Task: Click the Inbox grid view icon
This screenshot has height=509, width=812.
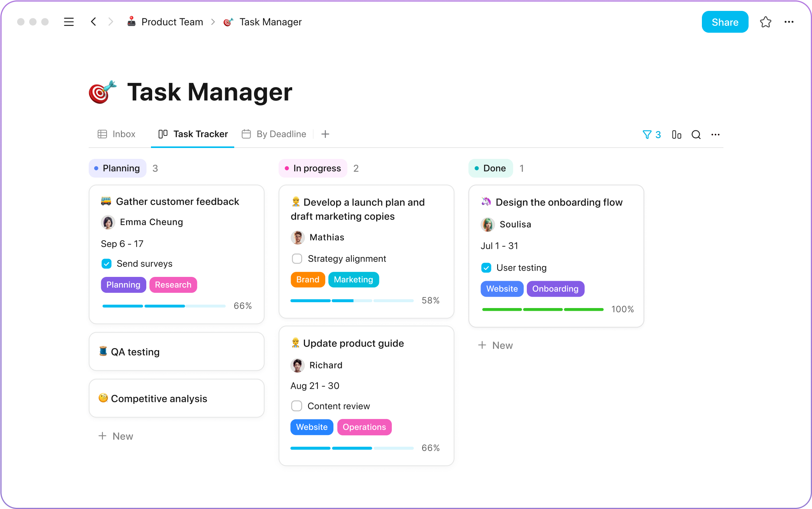Action: (x=103, y=134)
